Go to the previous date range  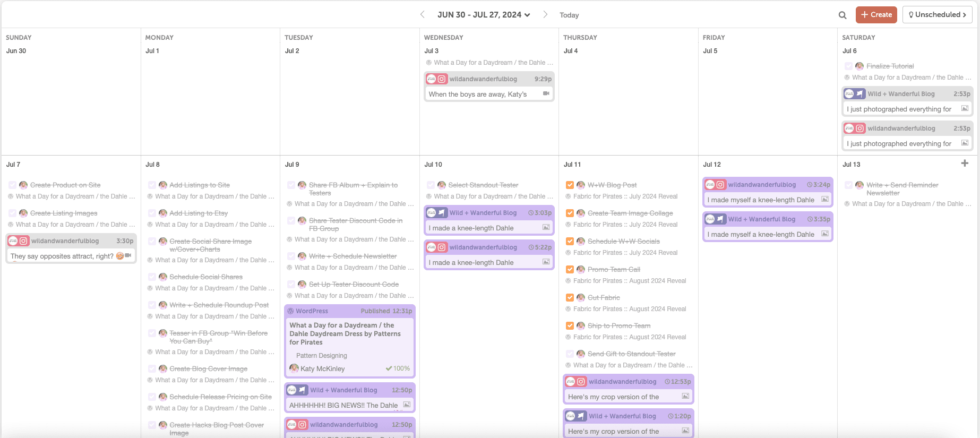pos(423,15)
